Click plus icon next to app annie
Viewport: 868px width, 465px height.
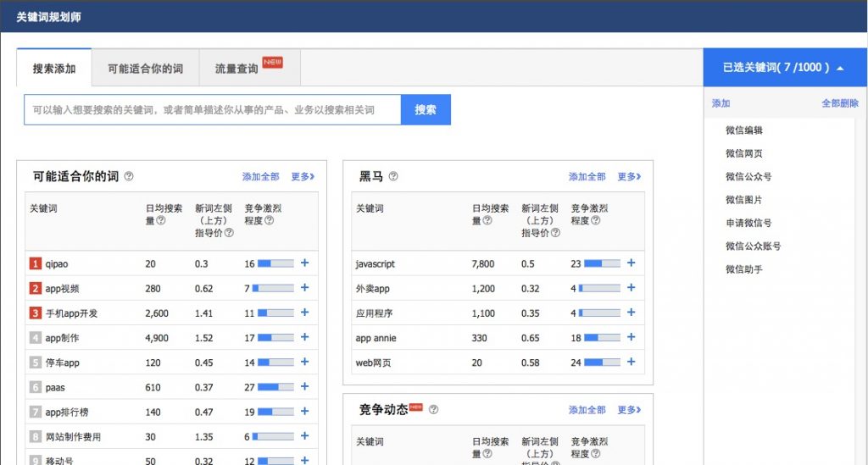coord(631,338)
